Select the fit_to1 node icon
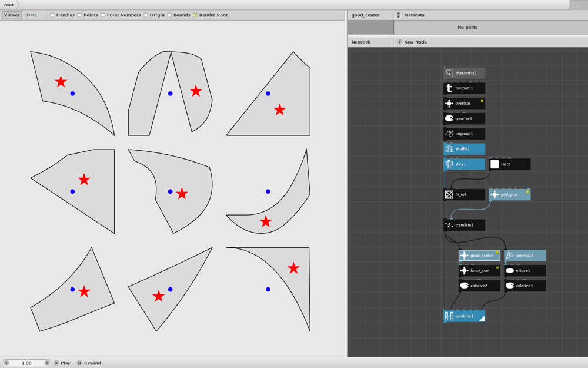The width and height of the screenshot is (588, 368). (449, 194)
